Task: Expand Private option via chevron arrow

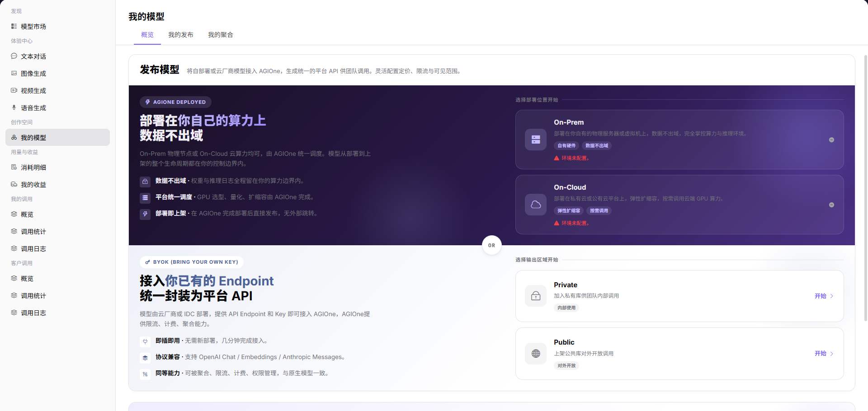Action: point(832,296)
